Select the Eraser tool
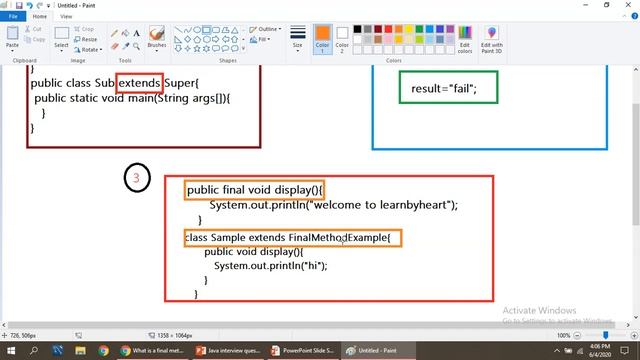The height and width of the screenshot is (360, 640). point(115,47)
